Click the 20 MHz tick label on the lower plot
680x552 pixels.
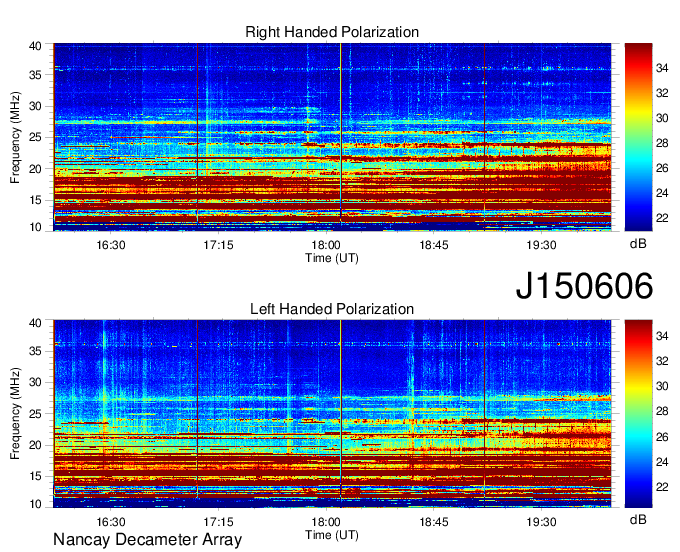[x=35, y=445]
